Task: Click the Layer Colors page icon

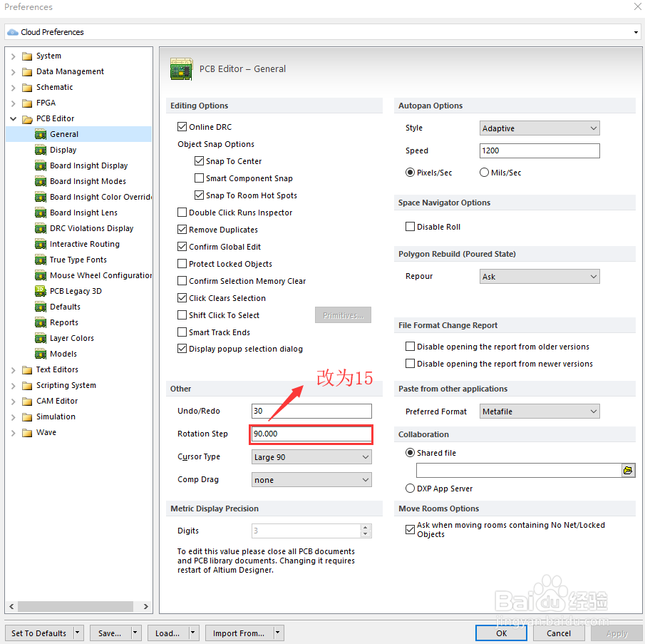Action: [x=41, y=338]
